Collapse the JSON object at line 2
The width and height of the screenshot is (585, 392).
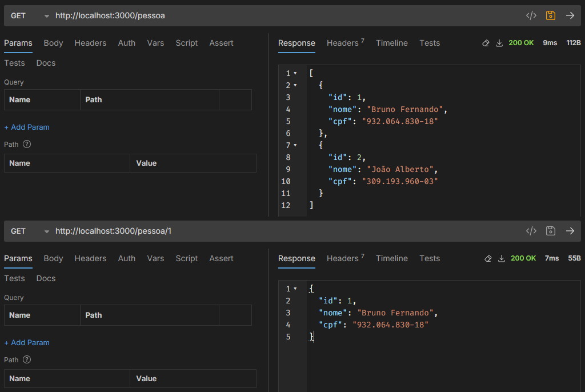[x=295, y=86]
